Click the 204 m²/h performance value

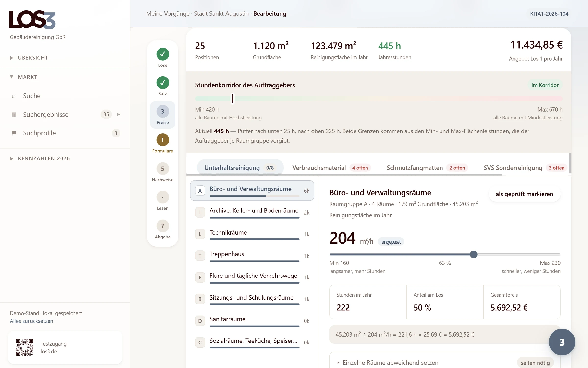pyautogui.click(x=351, y=238)
